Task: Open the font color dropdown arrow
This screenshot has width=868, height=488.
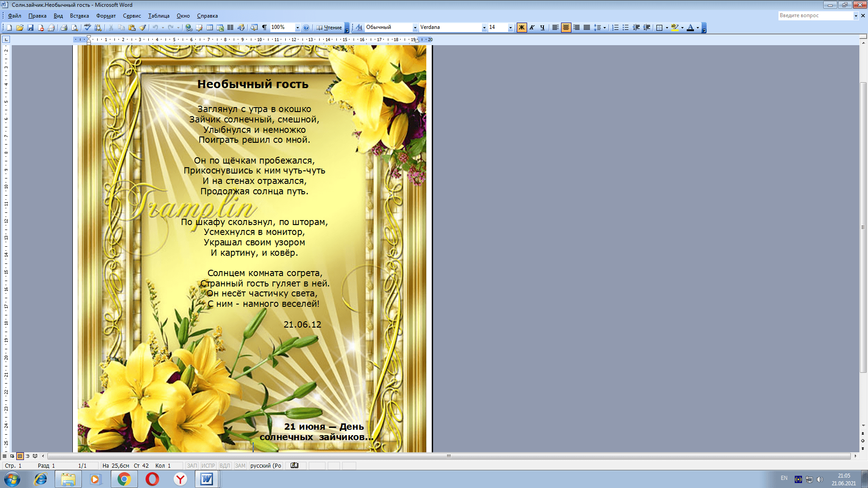Action: [x=698, y=28]
